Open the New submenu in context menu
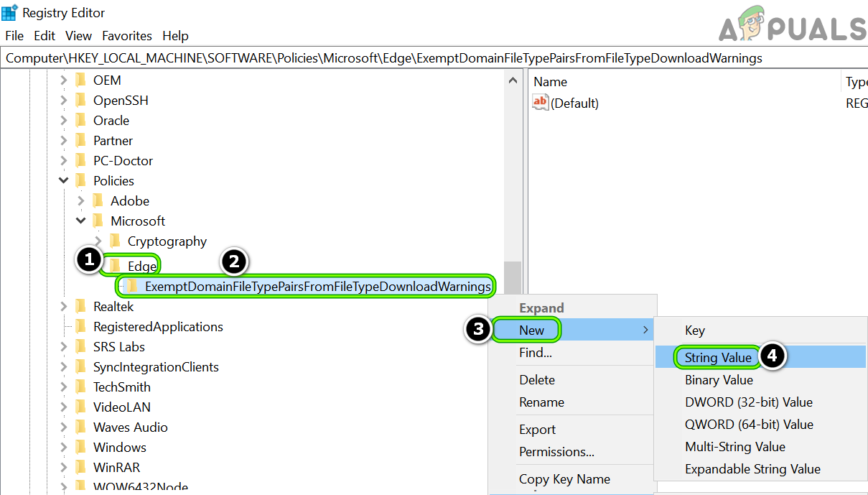The width and height of the screenshot is (868, 495). tap(571, 330)
